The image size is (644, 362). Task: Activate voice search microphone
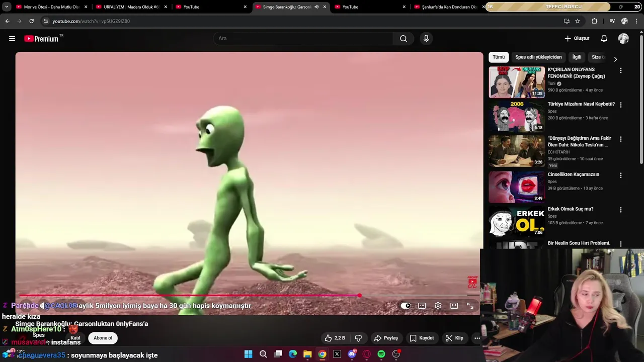click(426, 39)
